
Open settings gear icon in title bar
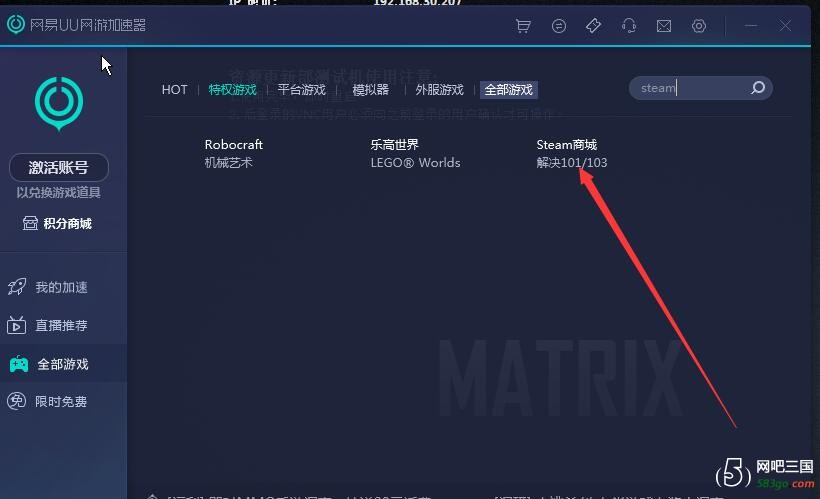coord(699,26)
